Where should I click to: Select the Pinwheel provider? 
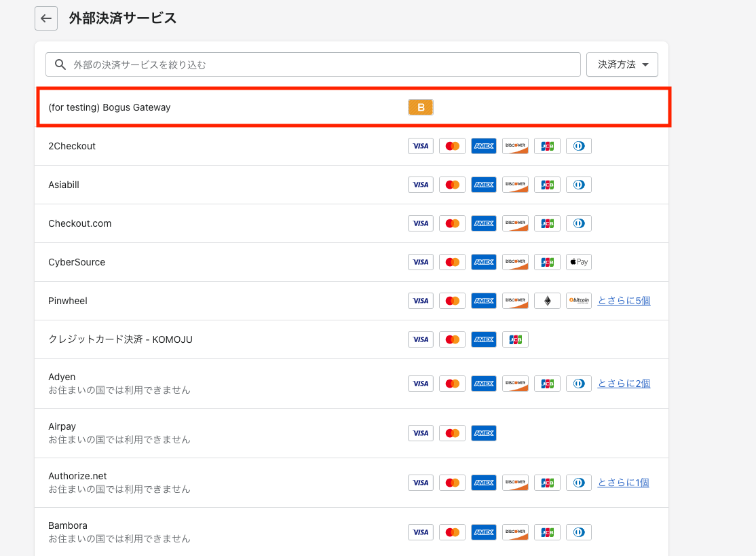click(x=352, y=301)
